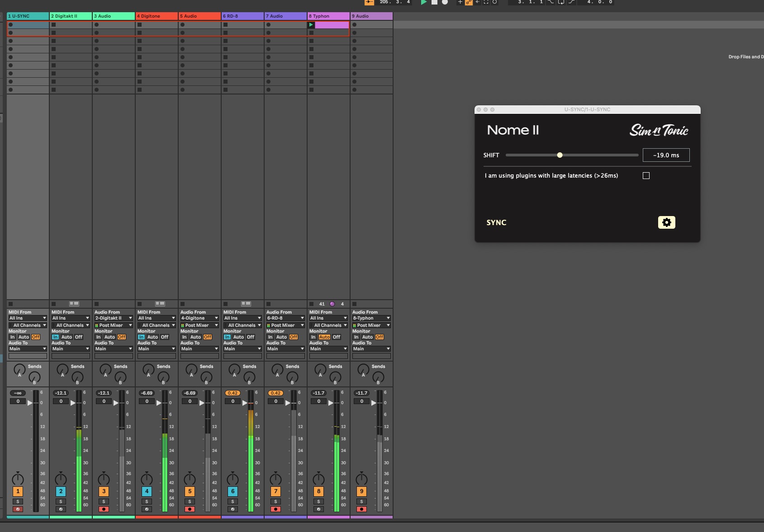Click the SYNC button in Nome II
Image resolution: width=764 pixels, height=532 pixels.
pyautogui.click(x=496, y=222)
